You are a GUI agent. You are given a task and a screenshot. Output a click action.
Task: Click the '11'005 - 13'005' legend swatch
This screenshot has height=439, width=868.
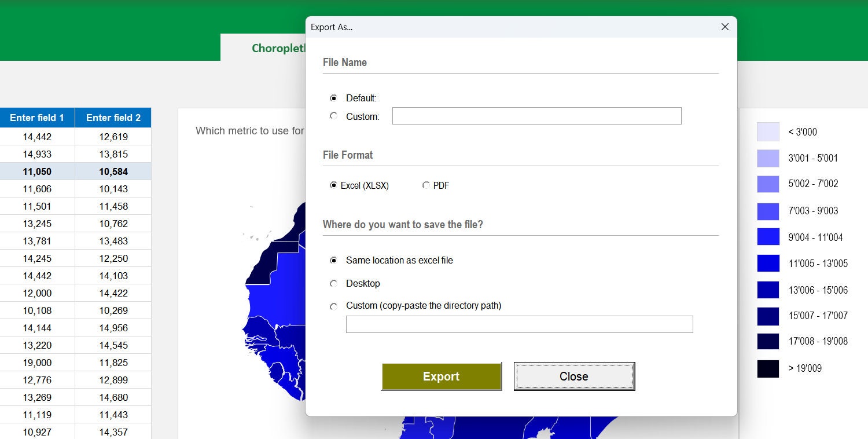coord(767,264)
